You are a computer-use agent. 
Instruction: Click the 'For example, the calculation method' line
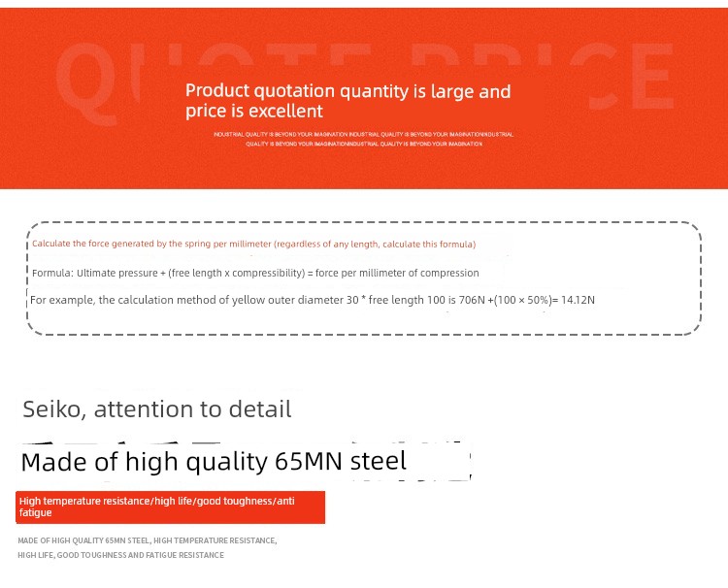312,300
